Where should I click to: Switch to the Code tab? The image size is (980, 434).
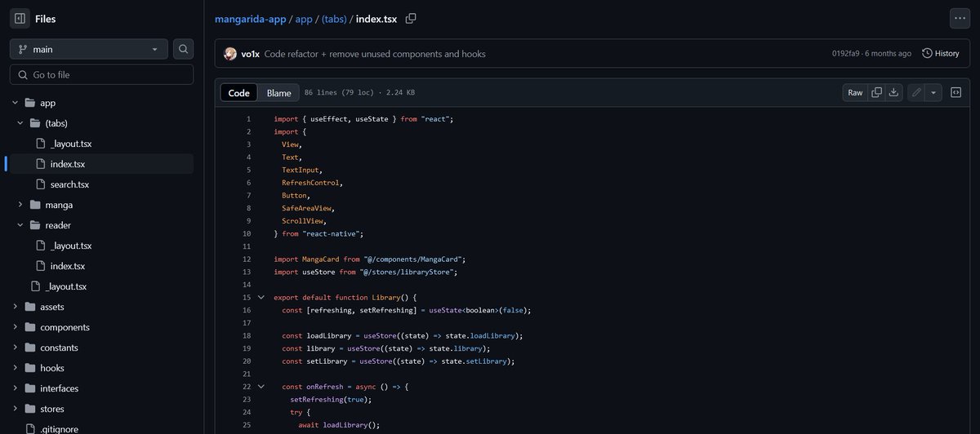(238, 93)
